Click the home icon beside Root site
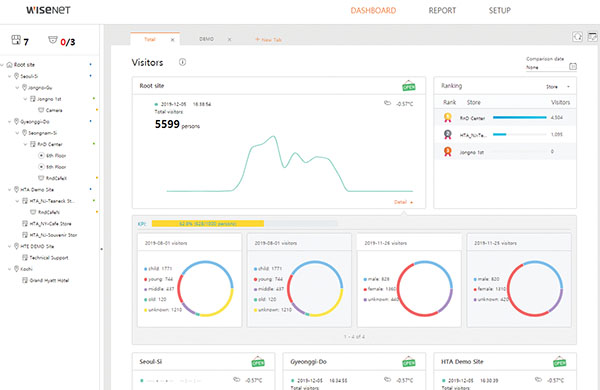 click(x=10, y=65)
